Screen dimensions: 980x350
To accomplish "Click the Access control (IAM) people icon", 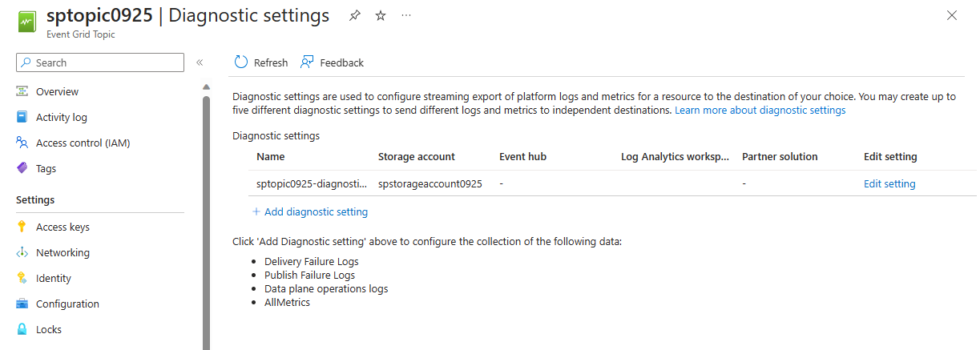I will [x=22, y=143].
